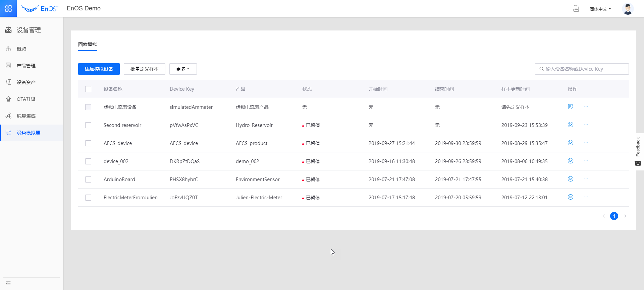Expand the 更多 dropdown button
Image resolution: width=644 pixels, height=290 pixels.
point(183,69)
